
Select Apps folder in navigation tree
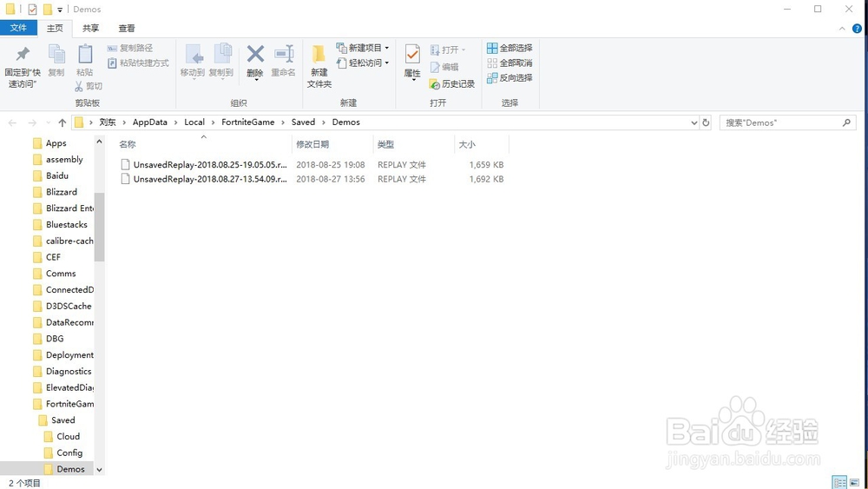pos(56,143)
